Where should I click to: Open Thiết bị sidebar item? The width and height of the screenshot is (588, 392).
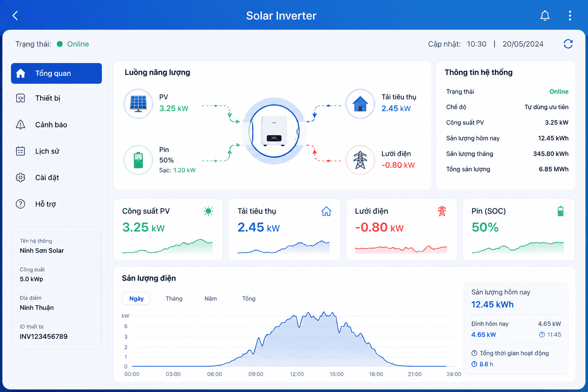click(x=56, y=98)
